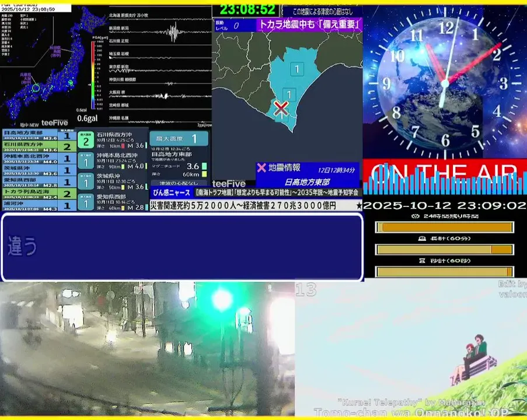Select 日高地方東部 M3.6 row in the left list
The height and width of the screenshot is (420, 527).
click(39, 135)
